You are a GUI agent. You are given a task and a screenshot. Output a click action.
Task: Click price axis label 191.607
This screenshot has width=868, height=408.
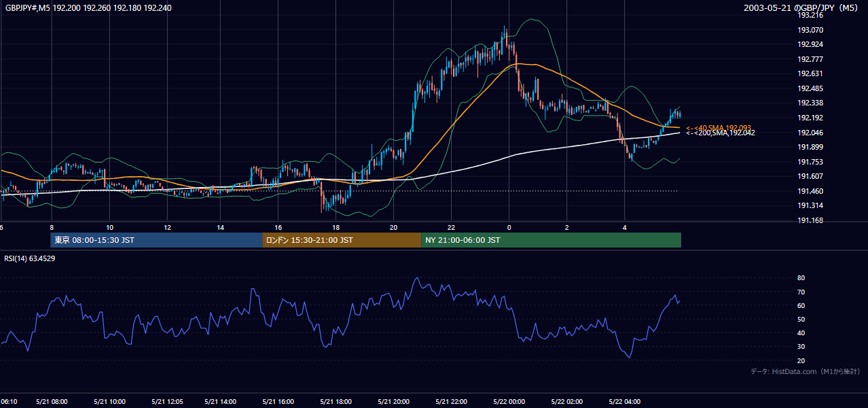(810, 176)
